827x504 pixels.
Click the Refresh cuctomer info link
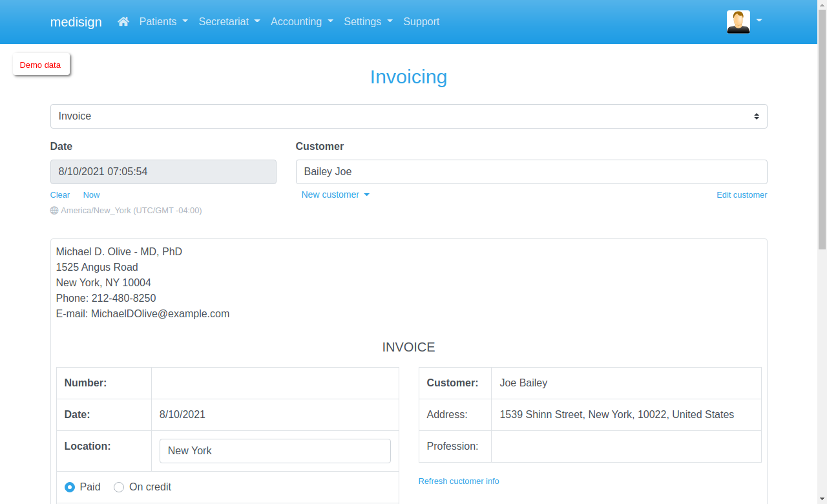coord(459,481)
